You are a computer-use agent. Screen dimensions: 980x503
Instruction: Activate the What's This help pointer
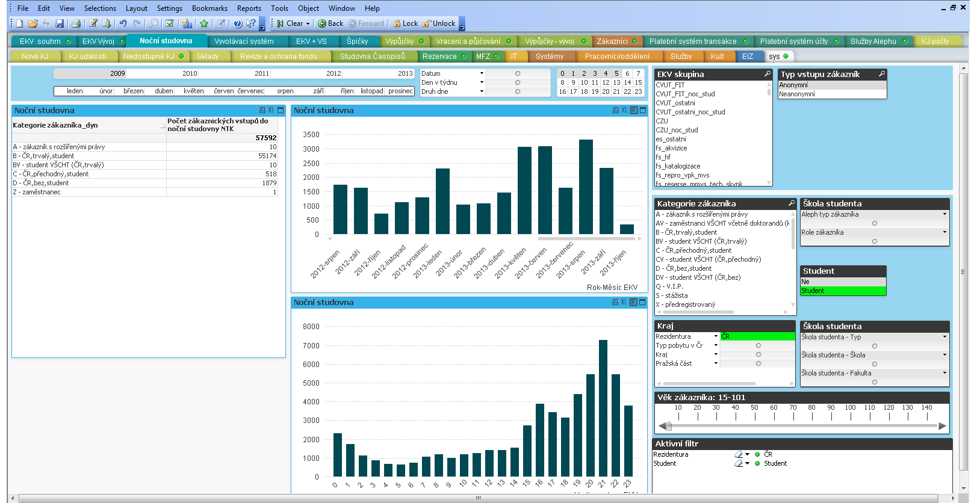(251, 23)
